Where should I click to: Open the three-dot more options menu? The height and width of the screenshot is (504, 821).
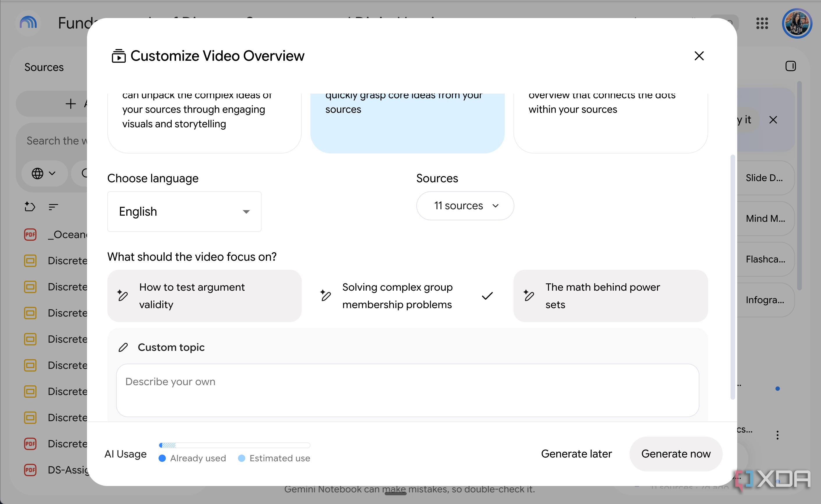(777, 435)
